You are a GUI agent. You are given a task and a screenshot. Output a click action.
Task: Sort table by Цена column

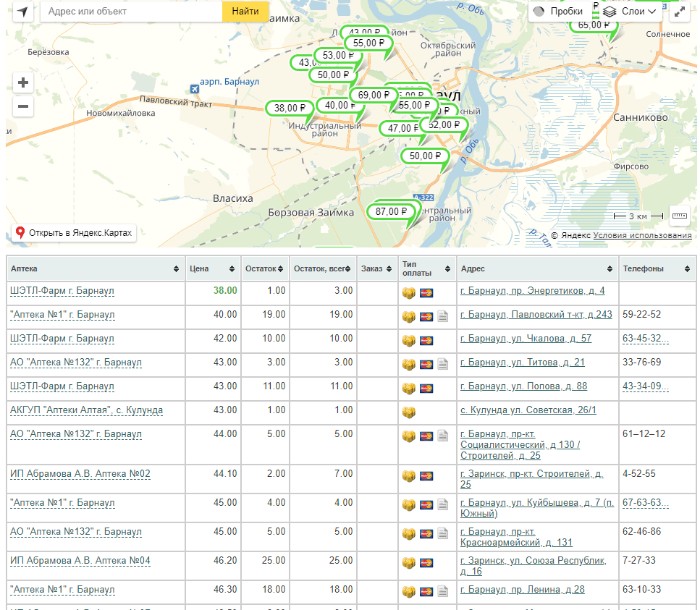coord(232,268)
